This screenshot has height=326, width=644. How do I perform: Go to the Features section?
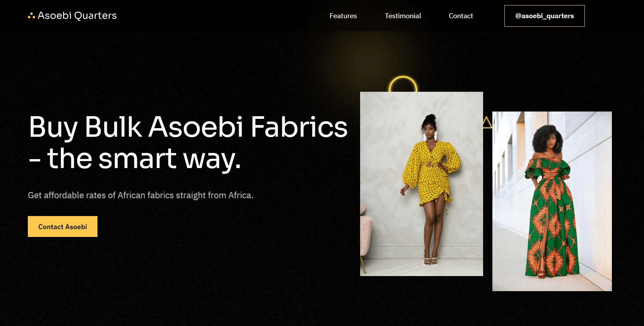click(x=343, y=16)
